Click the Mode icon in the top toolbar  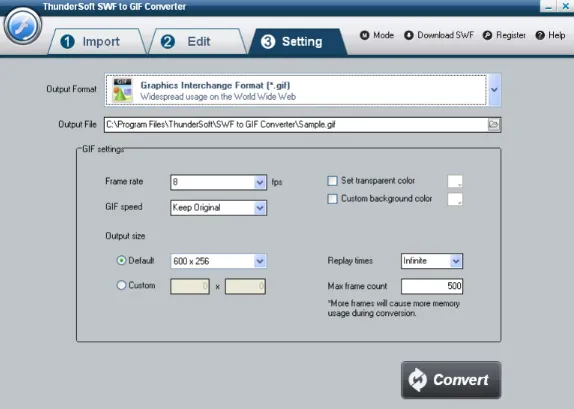click(365, 35)
